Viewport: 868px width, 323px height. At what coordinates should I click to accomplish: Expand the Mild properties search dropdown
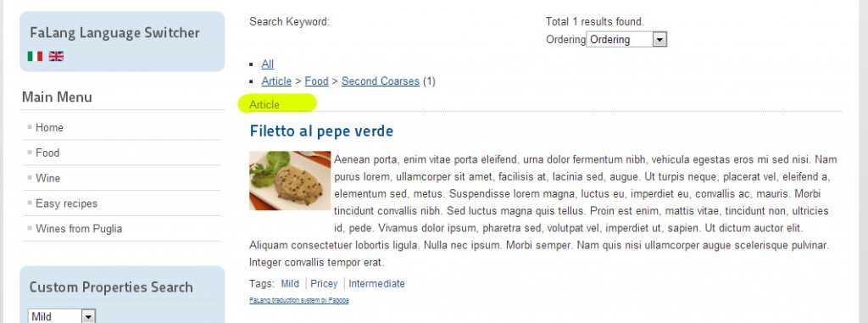coord(61,316)
